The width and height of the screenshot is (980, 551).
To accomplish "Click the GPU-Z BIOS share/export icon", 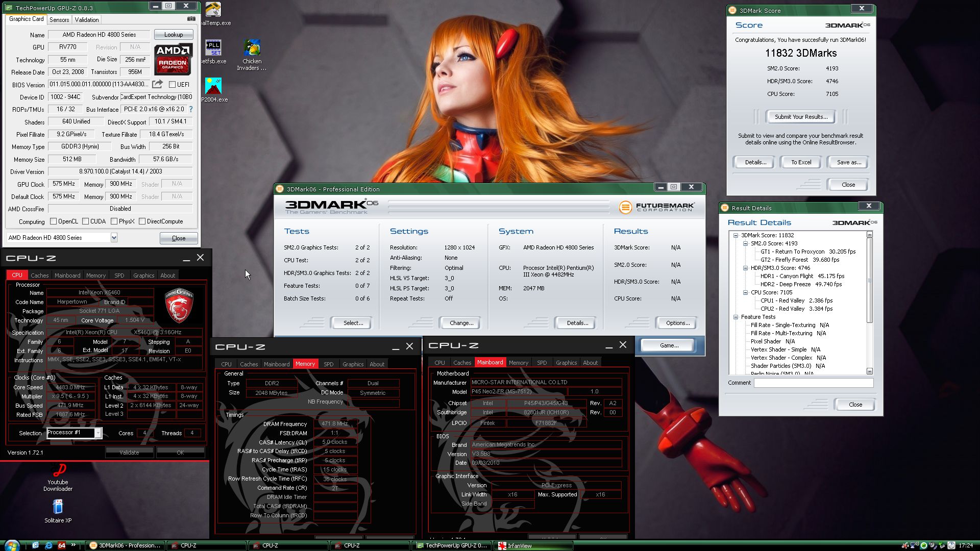I will click(158, 84).
